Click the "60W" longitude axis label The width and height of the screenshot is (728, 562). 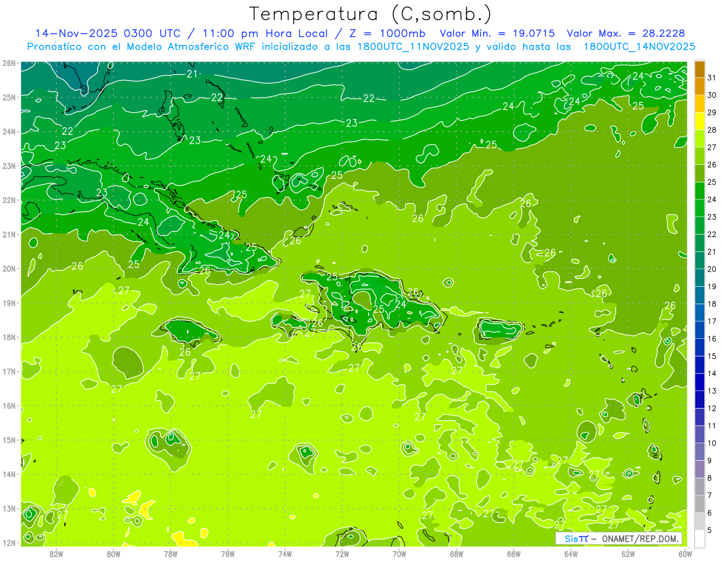pos(686,554)
